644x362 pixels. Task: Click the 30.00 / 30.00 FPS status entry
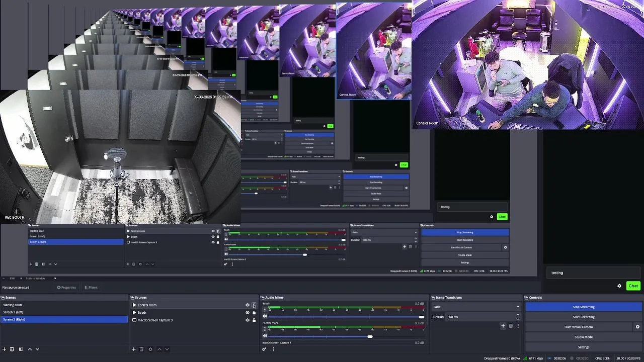pos(627,358)
